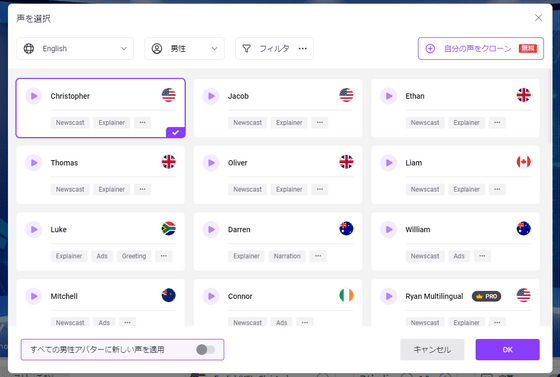The image size is (560, 377).
Task: Click the Irish flag on Connor card
Action: click(346, 295)
